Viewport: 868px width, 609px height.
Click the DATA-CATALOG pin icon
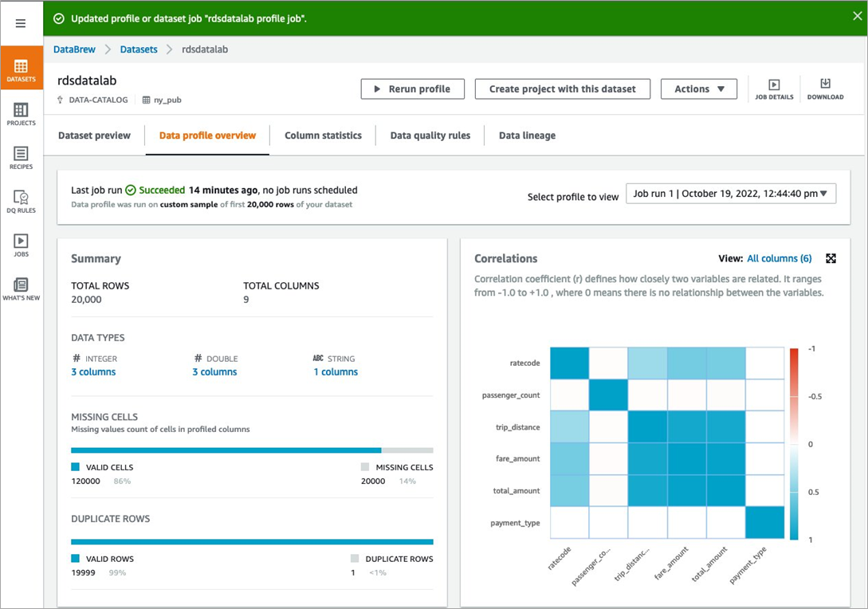(x=61, y=100)
